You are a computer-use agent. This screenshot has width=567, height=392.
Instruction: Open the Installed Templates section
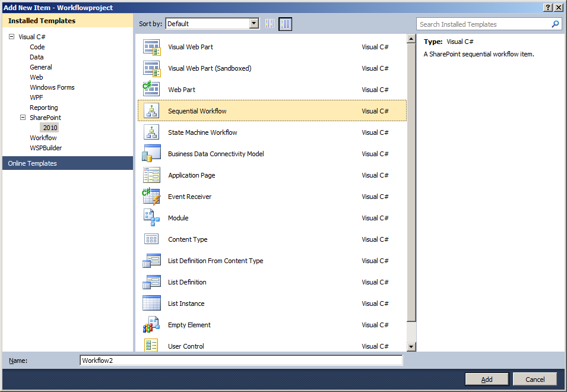tap(68, 21)
